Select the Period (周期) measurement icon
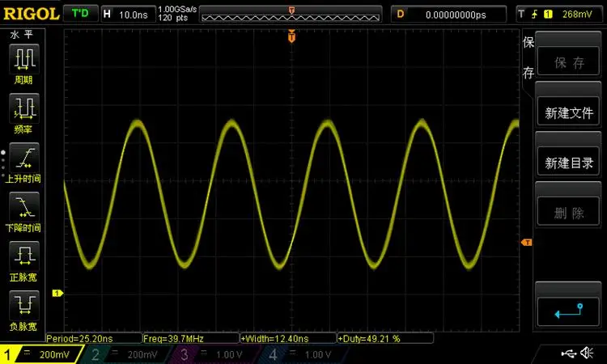The width and height of the screenshot is (607, 364). [24, 59]
